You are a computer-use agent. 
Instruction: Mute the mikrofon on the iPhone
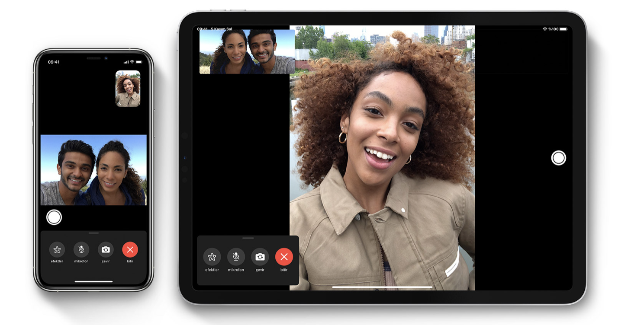81,250
